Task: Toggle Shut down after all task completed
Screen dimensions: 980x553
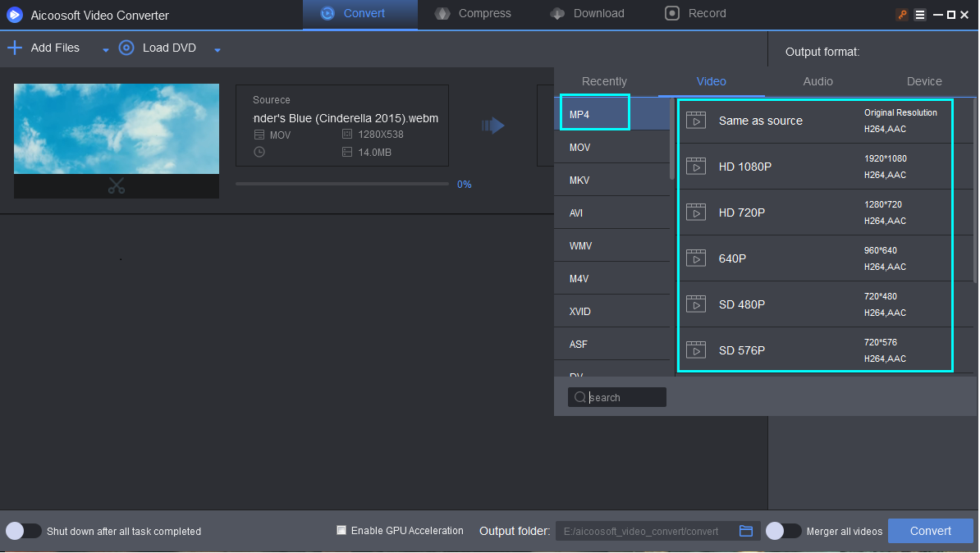Action: tap(24, 531)
